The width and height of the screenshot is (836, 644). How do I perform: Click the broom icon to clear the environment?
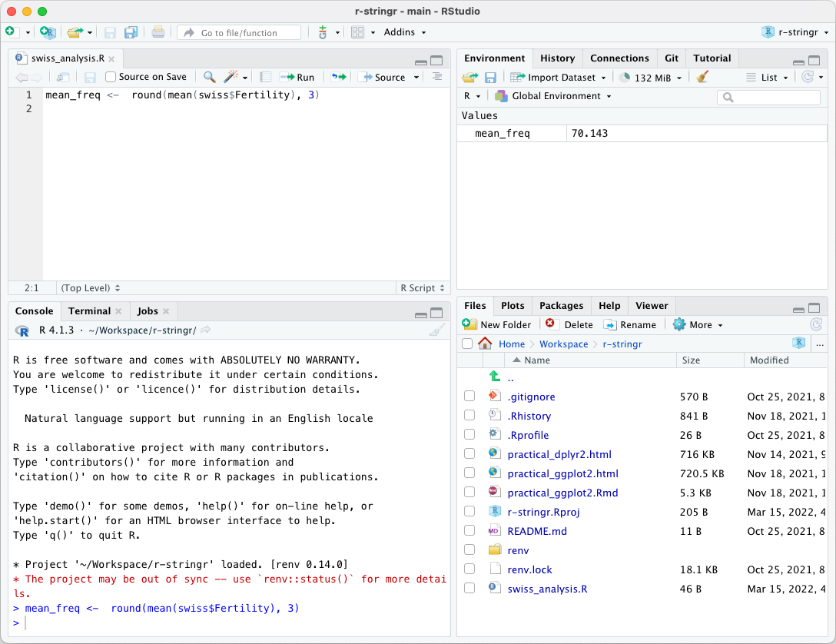[x=702, y=77]
